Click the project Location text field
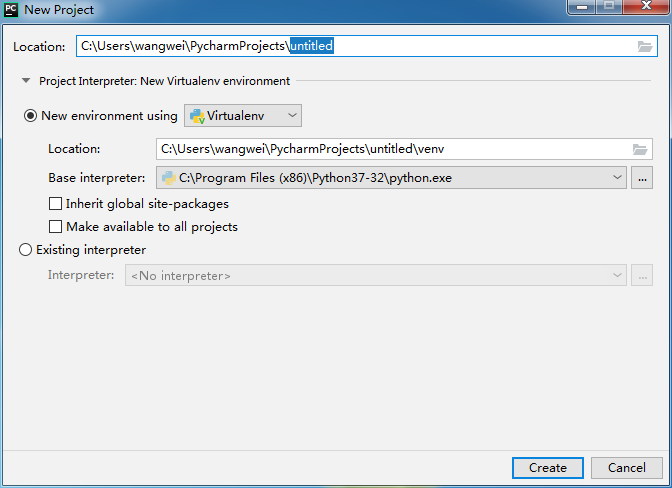This screenshot has height=488, width=672. tap(367, 46)
